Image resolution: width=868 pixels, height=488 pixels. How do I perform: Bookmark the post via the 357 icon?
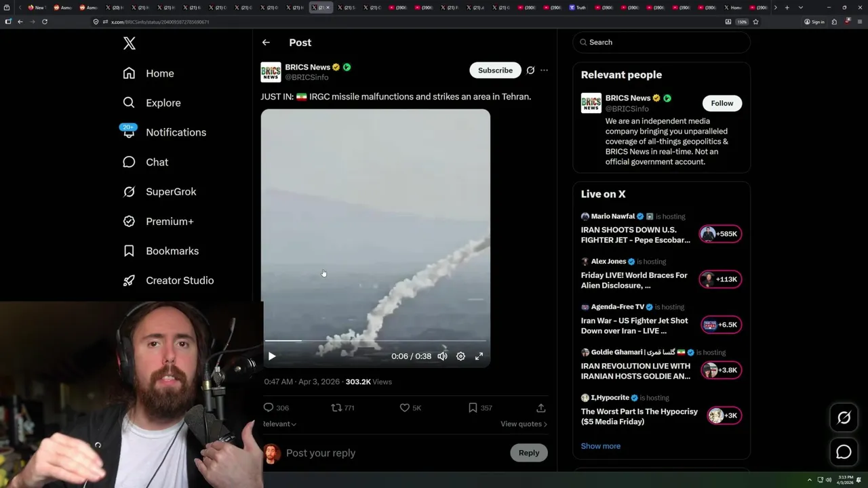click(473, 407)
